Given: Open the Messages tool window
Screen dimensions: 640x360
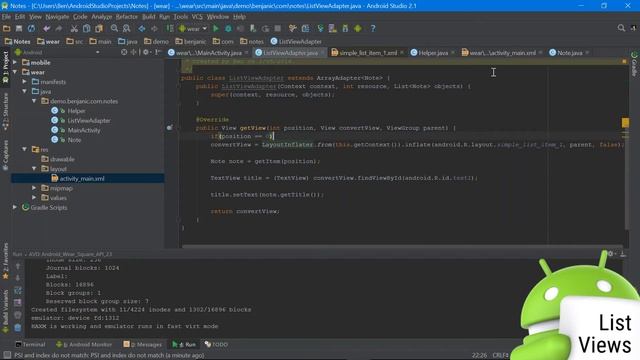Looking at the screenshot, I should pyautogui.click(x=143, y=344).
